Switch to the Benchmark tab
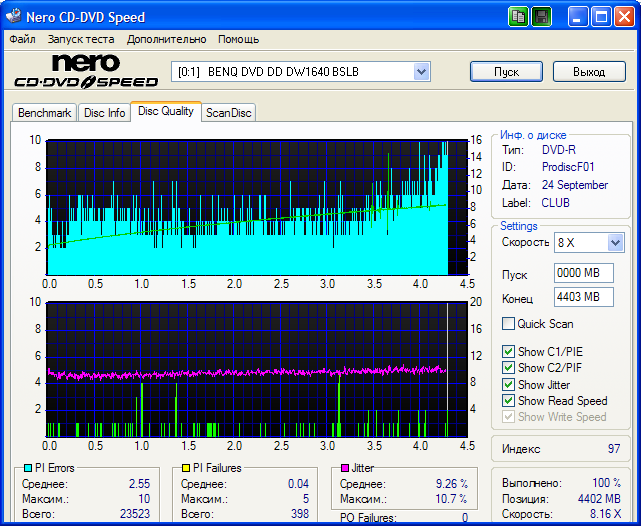Viewport: 641px width, 526px height. click(44, 113)
